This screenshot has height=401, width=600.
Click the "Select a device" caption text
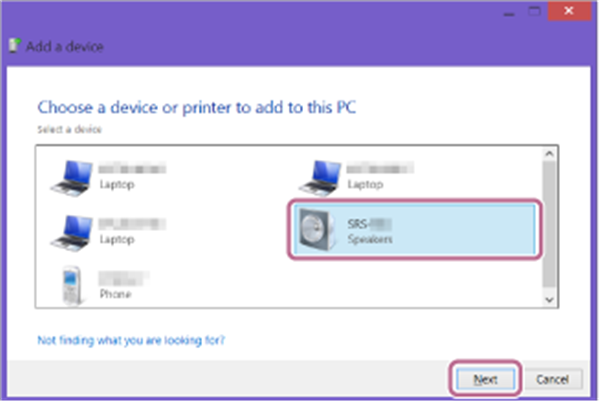pyautogui.click(x=70, y=129)
